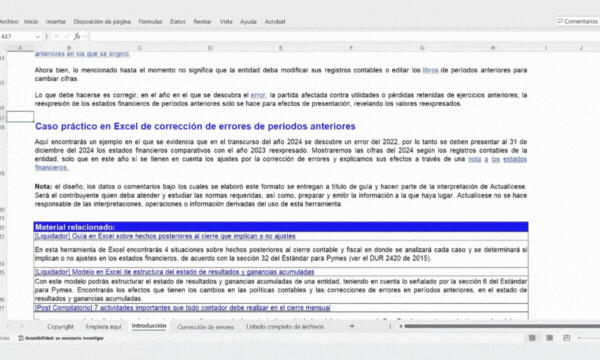Select column A header

click(x=20, y=48)
